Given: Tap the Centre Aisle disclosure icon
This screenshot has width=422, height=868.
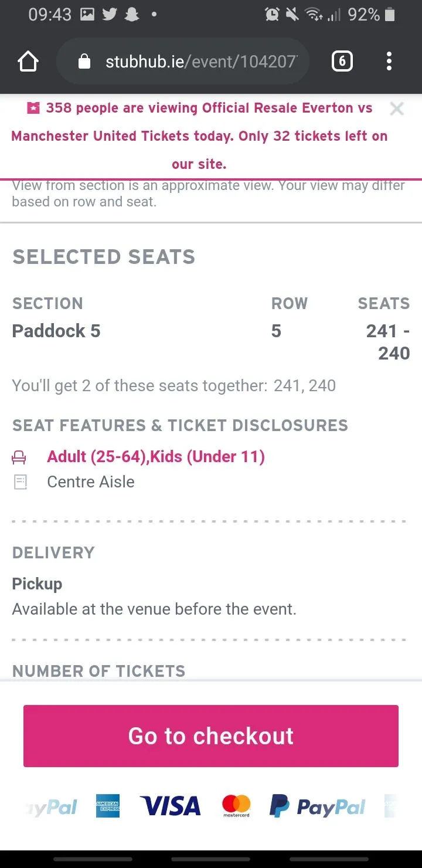Looking at the screenshot, I should click(x=21, y=482).
